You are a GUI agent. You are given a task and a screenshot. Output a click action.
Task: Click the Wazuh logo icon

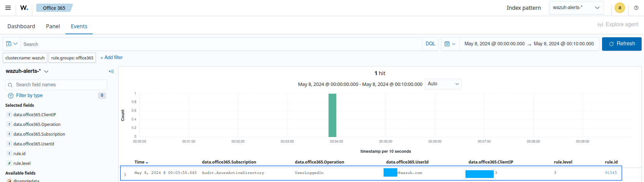click(x=24, y=8)
